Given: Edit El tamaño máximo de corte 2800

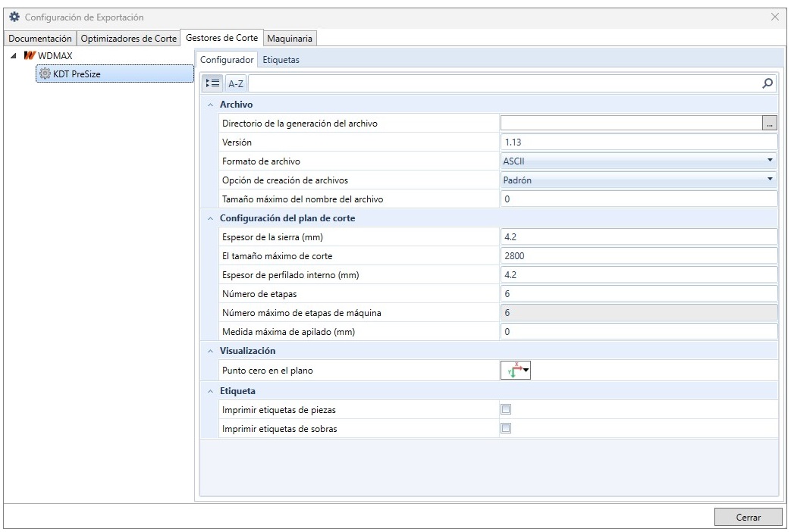Looking at the screenshot, I should coord(639,255).
